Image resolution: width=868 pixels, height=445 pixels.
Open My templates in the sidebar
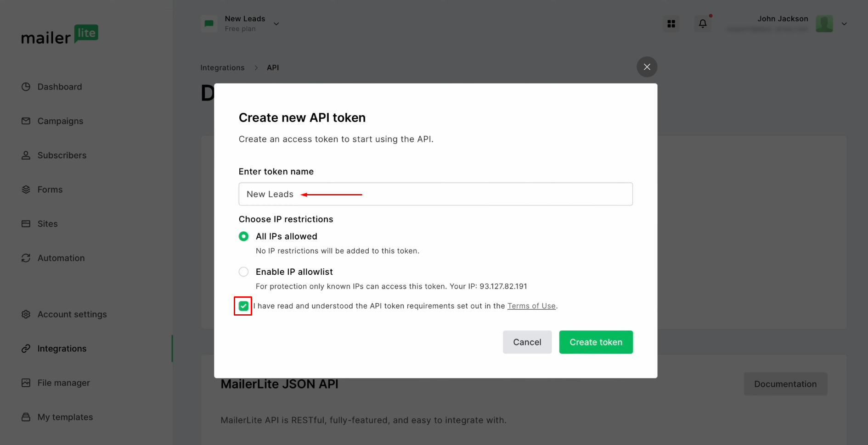(65, 417)
